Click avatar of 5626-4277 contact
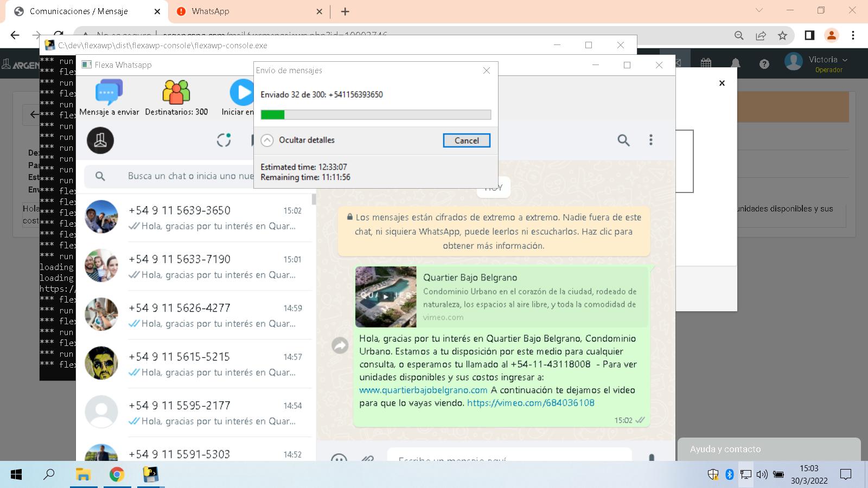The height and width of the screenshot is (488, 868). coord(101,314)
